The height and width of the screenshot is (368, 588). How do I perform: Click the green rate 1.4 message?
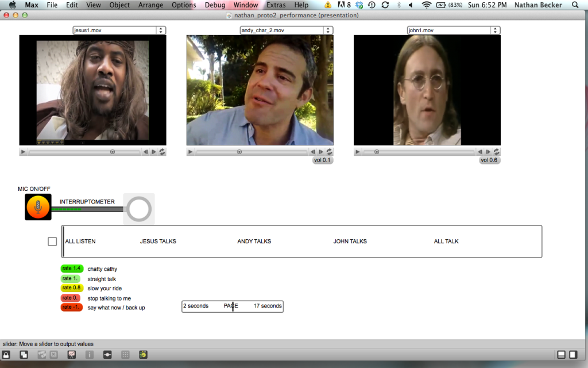pos(72,269)
